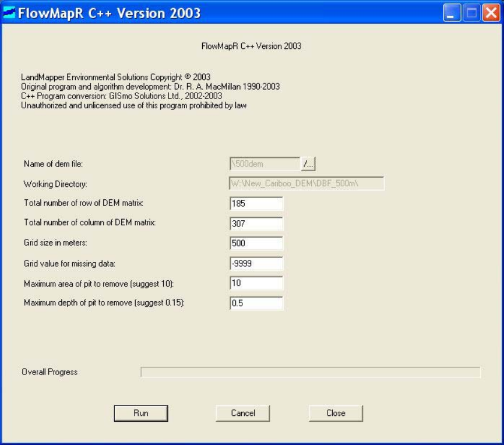Screen dimensions: 504x445
Task: Click the 'Original program and algorithm development' line
Action: 150,86
